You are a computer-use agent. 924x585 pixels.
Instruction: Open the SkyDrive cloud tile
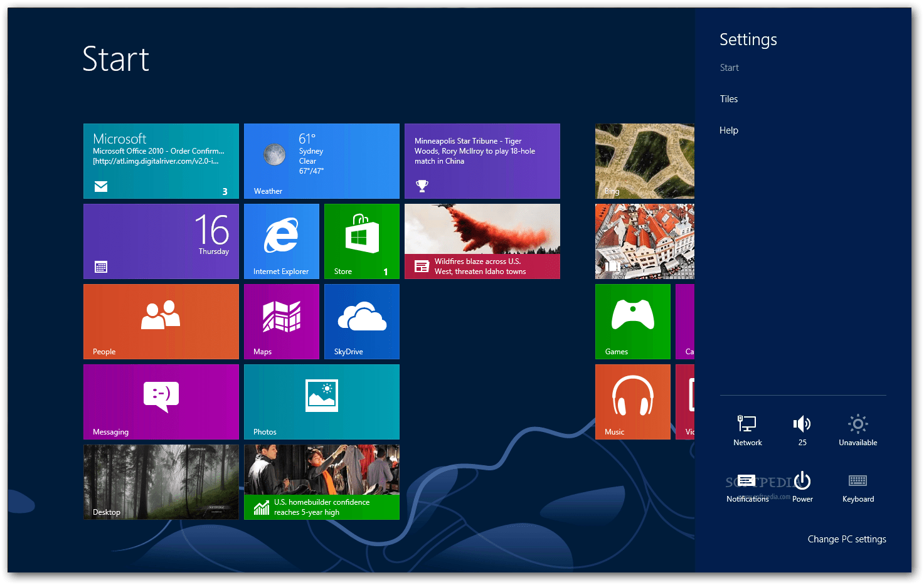pyautogui.click(x=362, y=322)
